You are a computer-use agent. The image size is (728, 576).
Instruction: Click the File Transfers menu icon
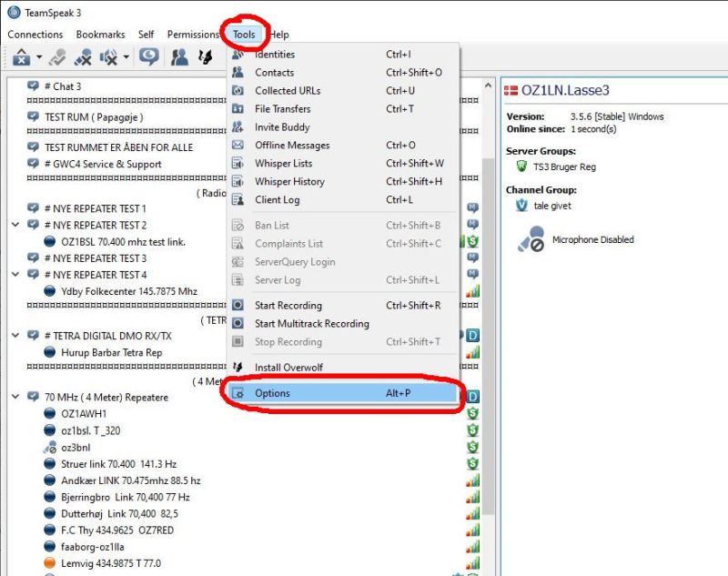coord(238,108)
